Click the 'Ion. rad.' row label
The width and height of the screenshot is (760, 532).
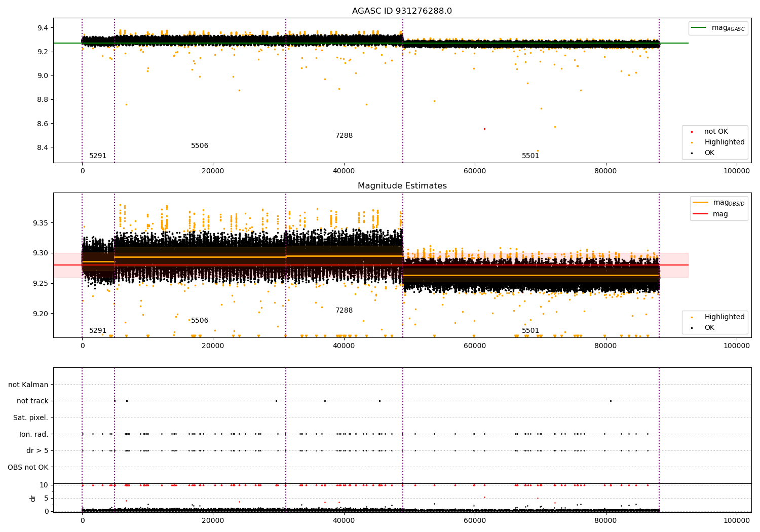(33, 434)
